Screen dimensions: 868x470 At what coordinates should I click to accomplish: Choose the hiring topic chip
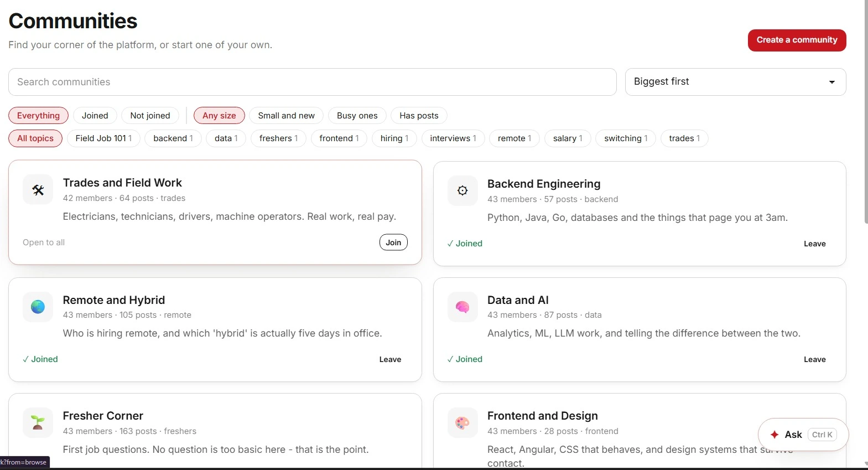coord(394,138)
